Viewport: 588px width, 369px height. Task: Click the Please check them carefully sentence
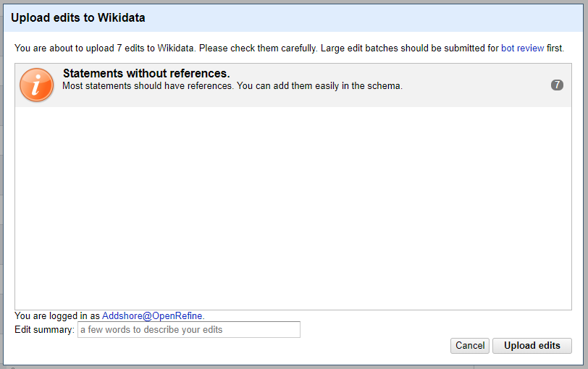[x=258, y=48]
